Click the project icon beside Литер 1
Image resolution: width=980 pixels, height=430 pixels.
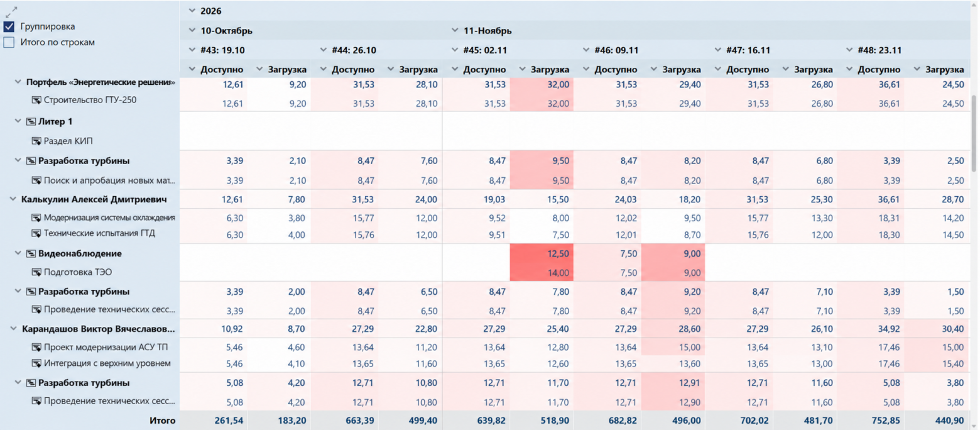click(x=31, y=121)
